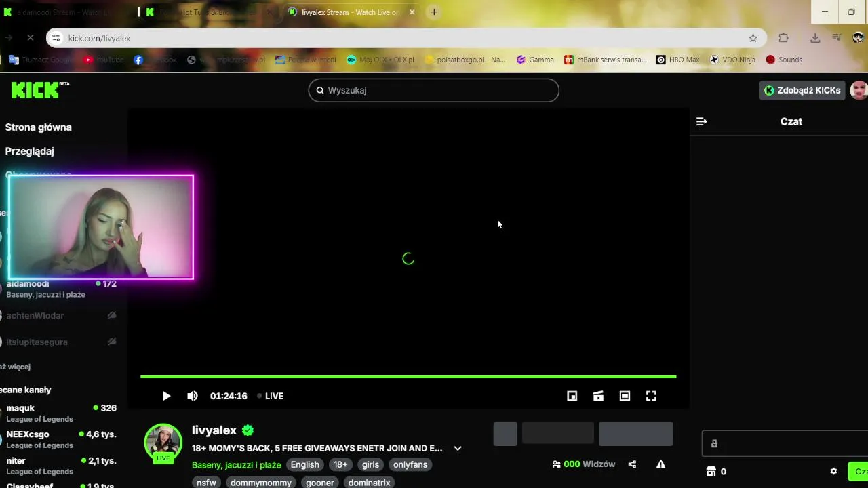Click Zdobądź KICKs button
Screen dimensions: 868x488
point(802,90)
